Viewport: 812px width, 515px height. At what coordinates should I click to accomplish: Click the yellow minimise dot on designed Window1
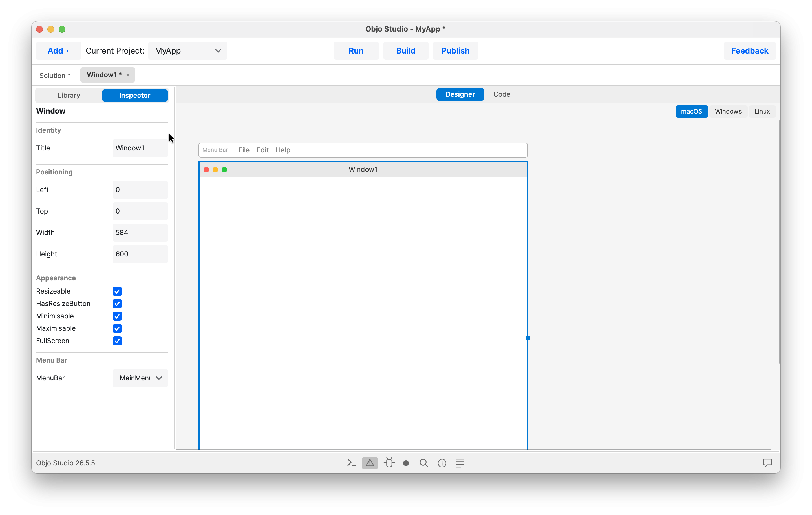(215, 170)
